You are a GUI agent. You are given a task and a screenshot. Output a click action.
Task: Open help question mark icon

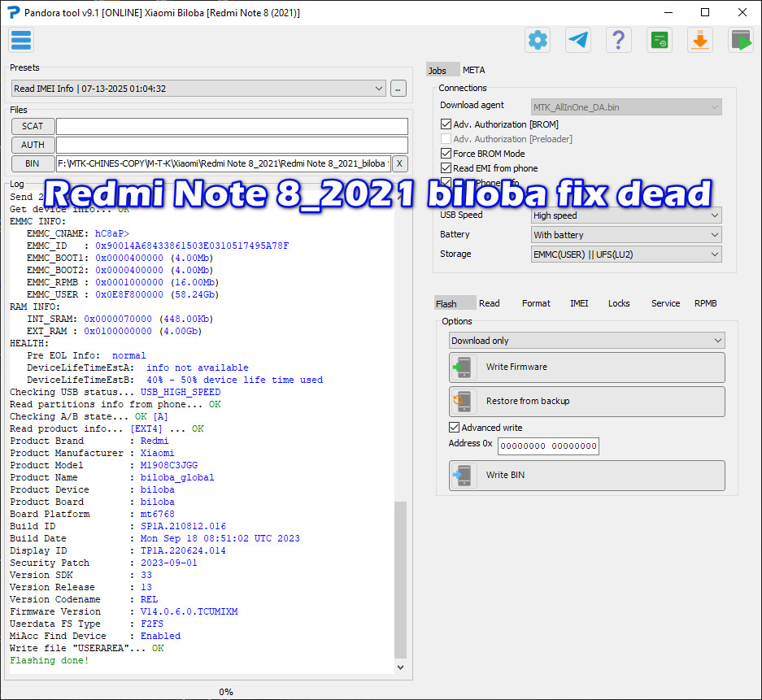(619, 40)
